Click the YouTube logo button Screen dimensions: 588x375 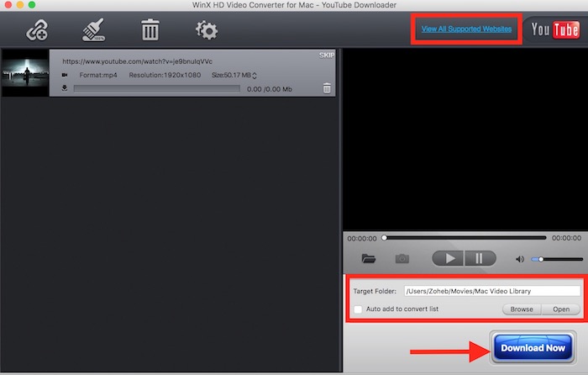point(554,30)
